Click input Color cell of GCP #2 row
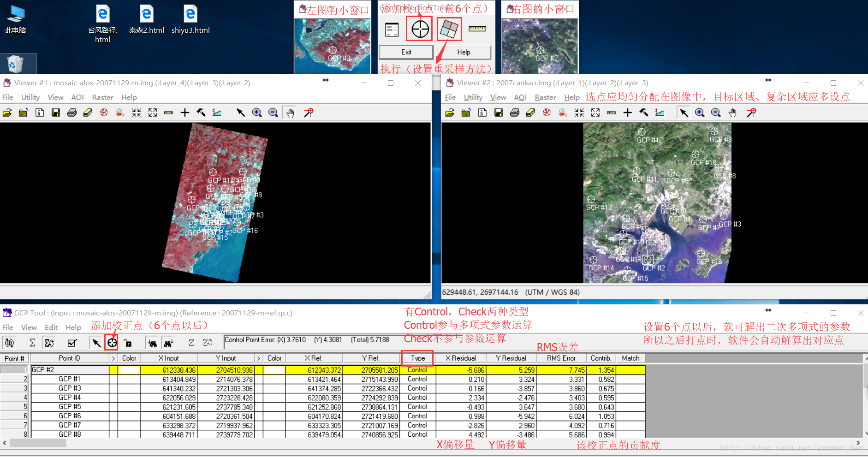This screenshot has height=457, width=868. [x=129, y=370]
